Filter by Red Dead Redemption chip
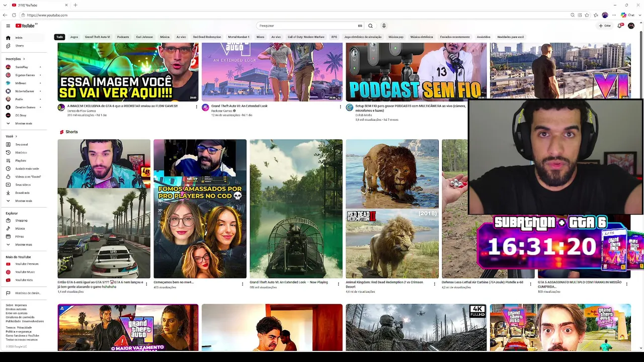The image size is (644, 362). point(207,37)
